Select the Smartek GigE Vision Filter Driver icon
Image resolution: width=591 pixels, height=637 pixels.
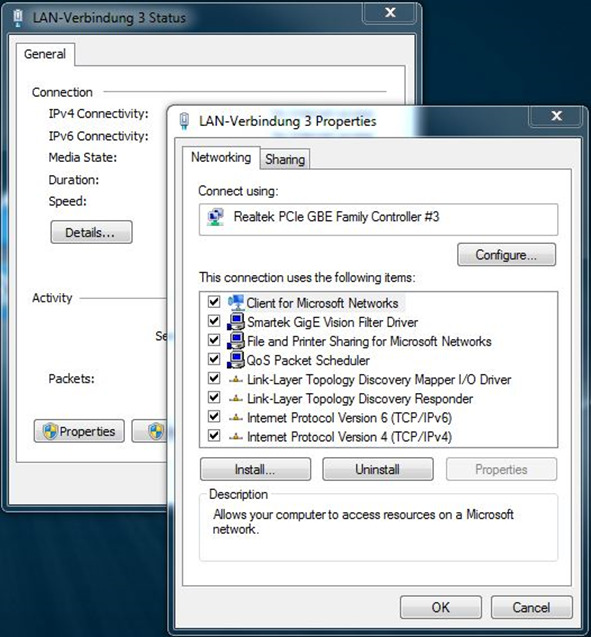[x=236, y=322]
